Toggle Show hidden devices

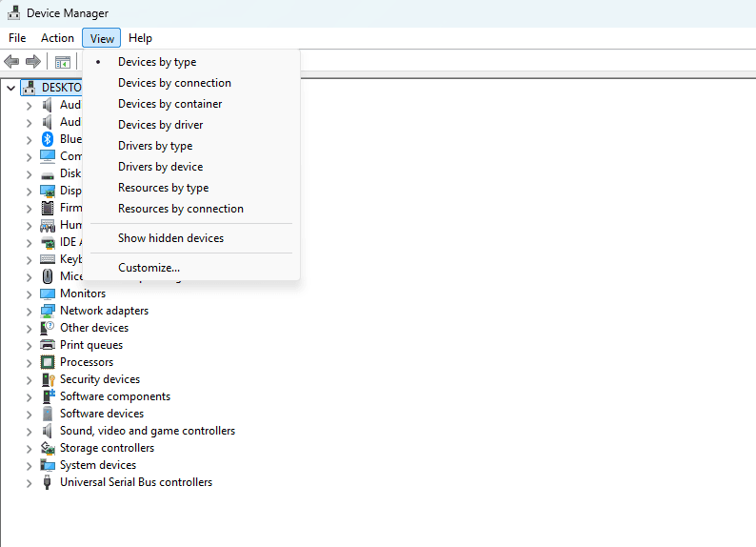[191, 238]
